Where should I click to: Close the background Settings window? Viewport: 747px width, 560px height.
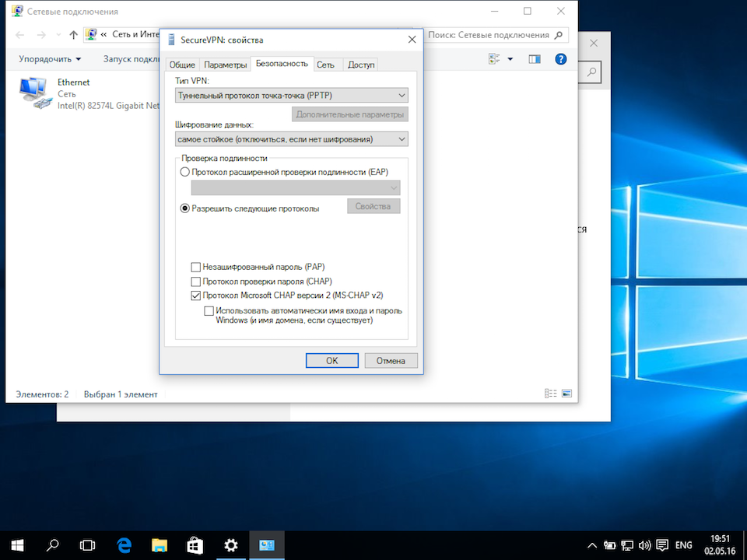coord(594,44)
